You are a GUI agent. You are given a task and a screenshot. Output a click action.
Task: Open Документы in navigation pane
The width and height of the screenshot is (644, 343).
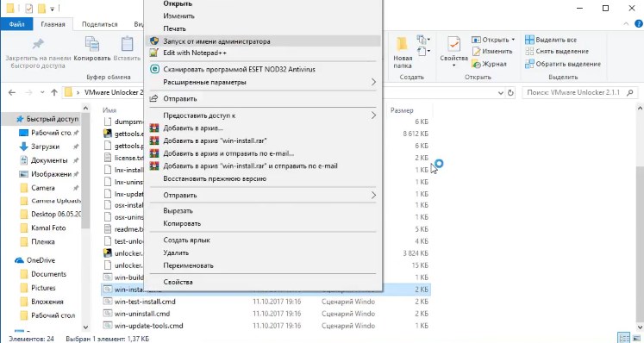point(49,160)
